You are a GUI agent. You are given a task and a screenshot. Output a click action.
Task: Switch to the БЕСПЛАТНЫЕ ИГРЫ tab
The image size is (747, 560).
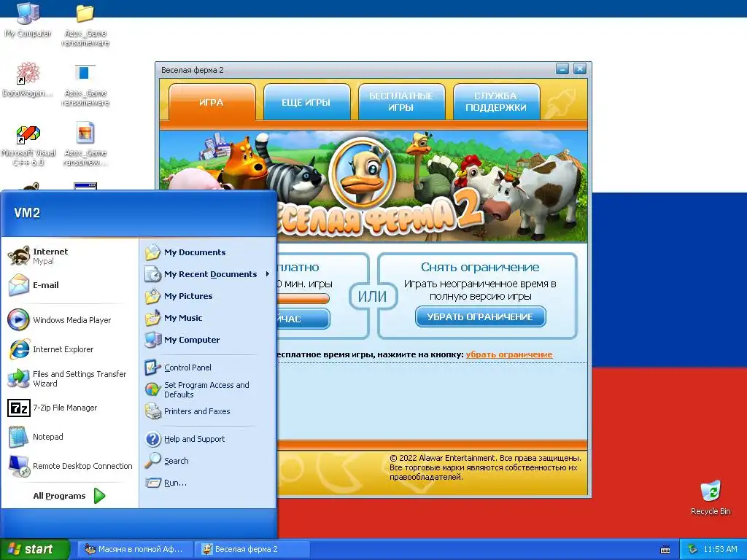[x=401, y=102]
